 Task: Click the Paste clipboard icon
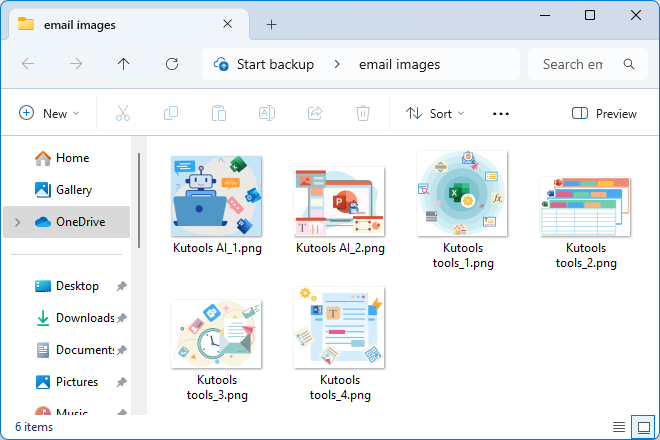click(219, 114)
